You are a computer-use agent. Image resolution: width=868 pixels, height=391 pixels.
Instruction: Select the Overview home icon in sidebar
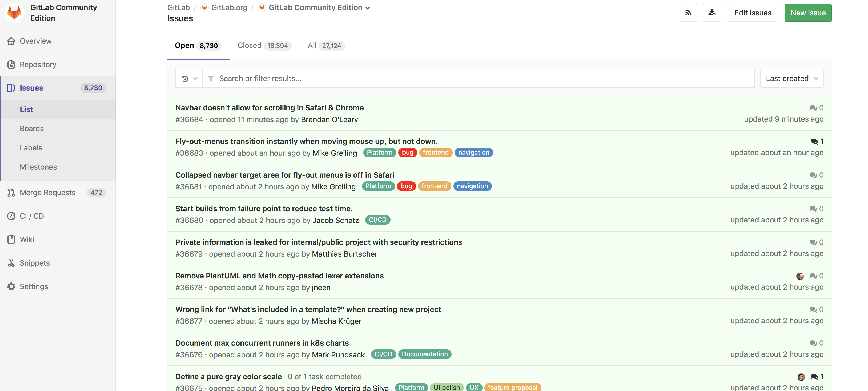tap(11, 41)
